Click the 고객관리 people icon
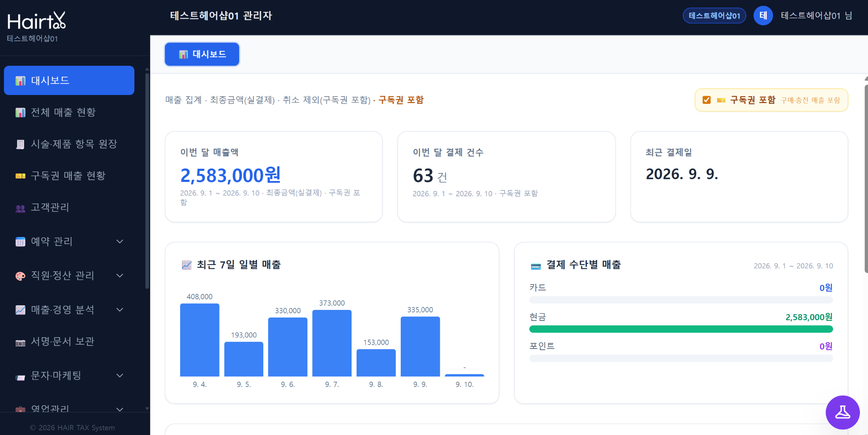868x435 pixels. tap(20, 208)
